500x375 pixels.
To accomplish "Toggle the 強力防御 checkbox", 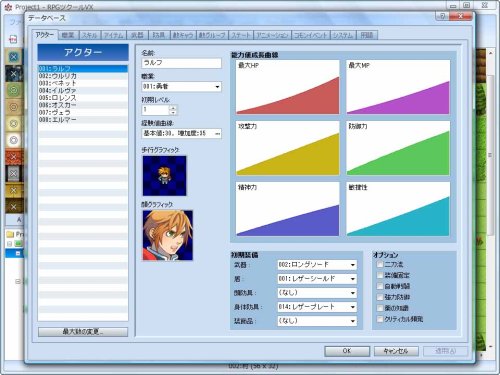I will [x=380, y=297].
